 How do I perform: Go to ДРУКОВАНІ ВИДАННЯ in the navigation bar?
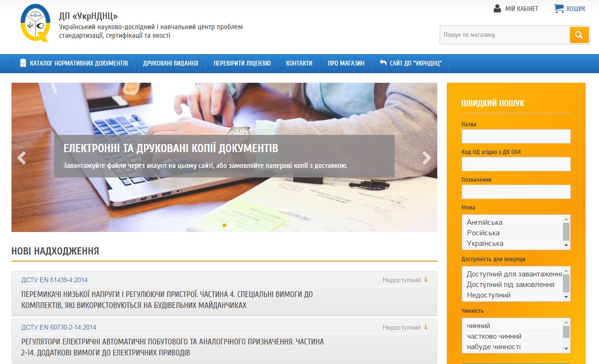coord(171,63)
